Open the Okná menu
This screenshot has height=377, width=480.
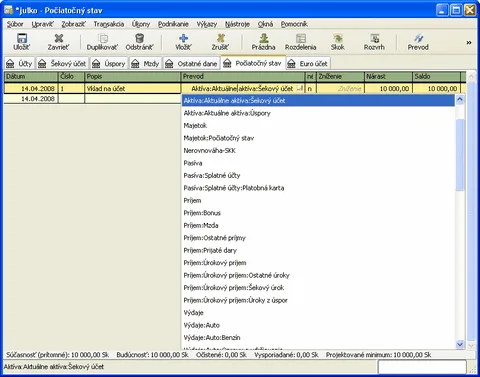[265, 24]
